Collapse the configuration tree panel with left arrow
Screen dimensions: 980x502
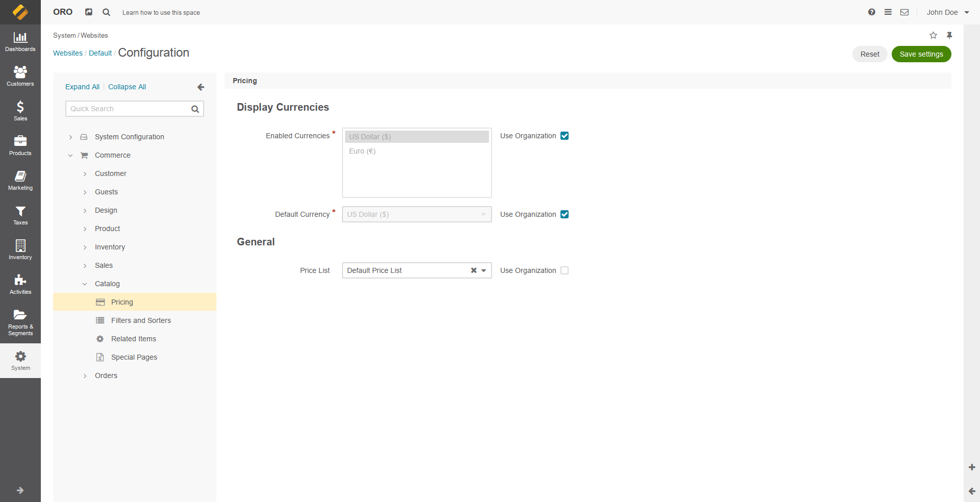coord(201,87)
